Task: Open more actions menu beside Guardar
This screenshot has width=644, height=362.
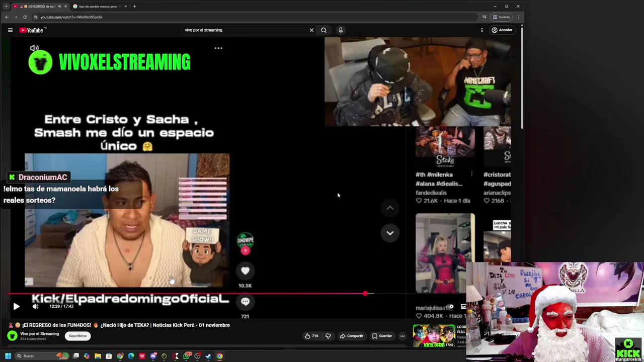Action: [x=402, y=336]
